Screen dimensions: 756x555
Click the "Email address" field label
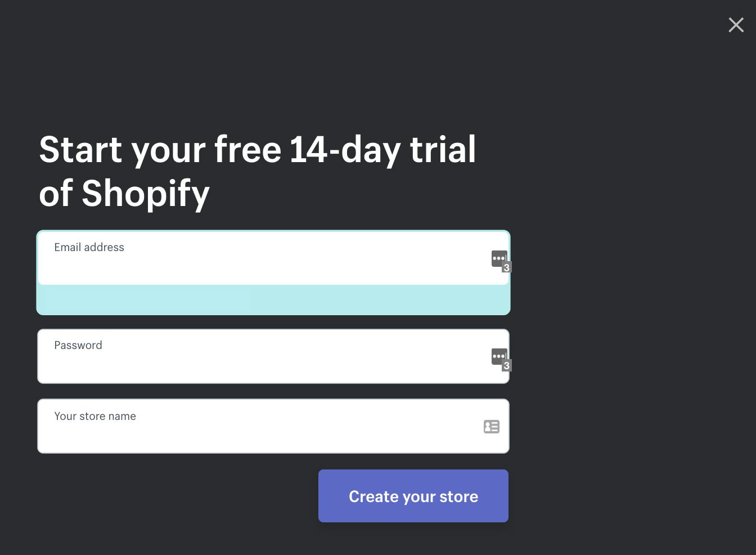click(x=89, y=248)
